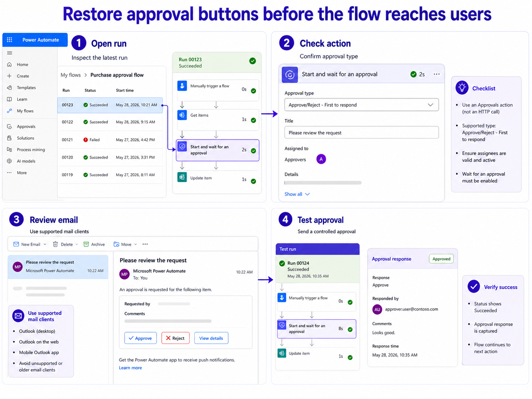Click the My flows icon
The image size is (532, 399).
(10, 111)
